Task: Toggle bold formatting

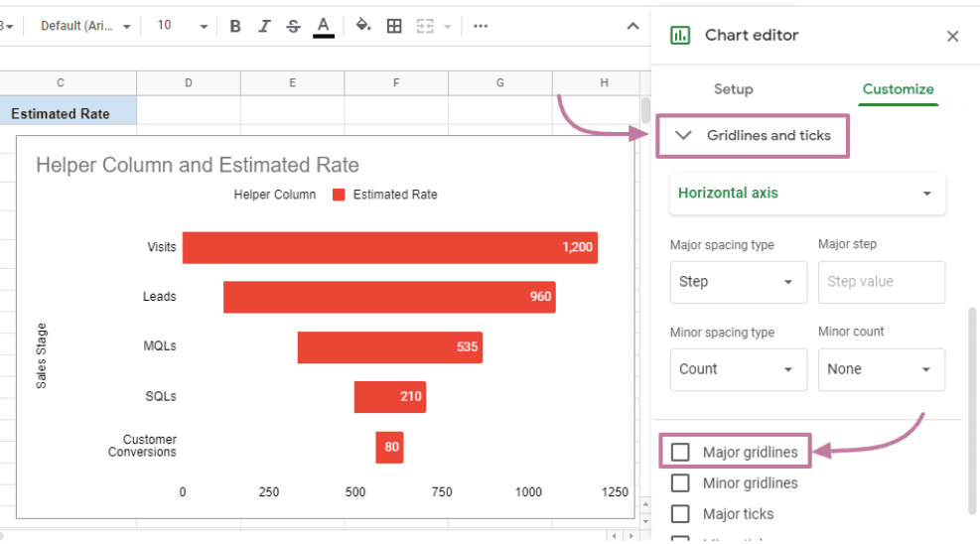Action: (x=235, y=26)
